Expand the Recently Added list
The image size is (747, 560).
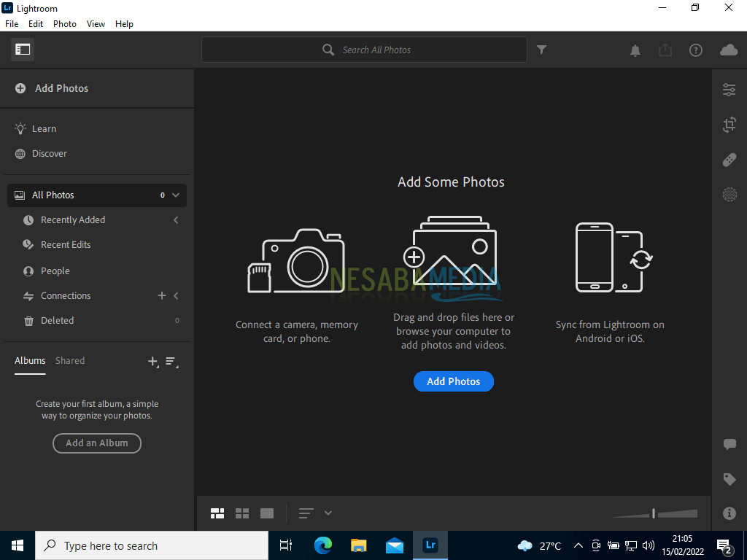176,220
